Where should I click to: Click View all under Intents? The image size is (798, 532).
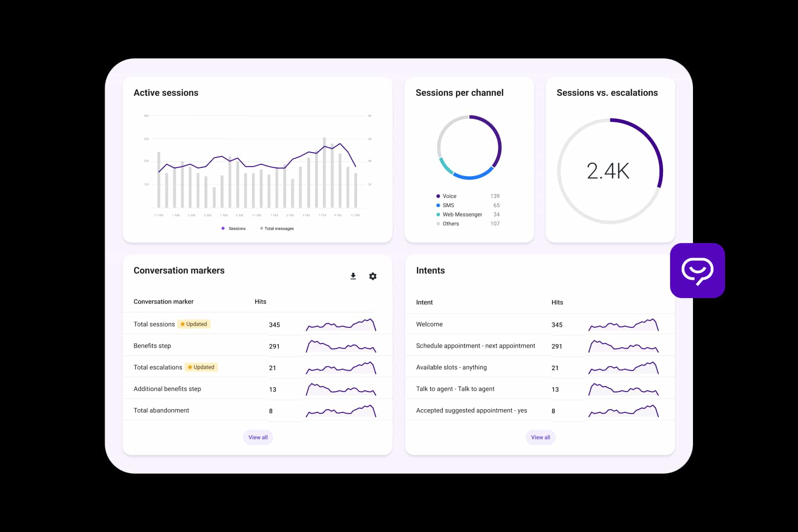coord(540,437)
